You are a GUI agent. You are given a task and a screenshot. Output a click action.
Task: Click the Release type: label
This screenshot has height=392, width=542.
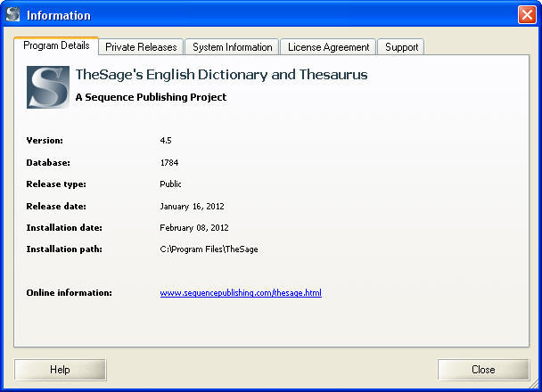pos(56,184)
